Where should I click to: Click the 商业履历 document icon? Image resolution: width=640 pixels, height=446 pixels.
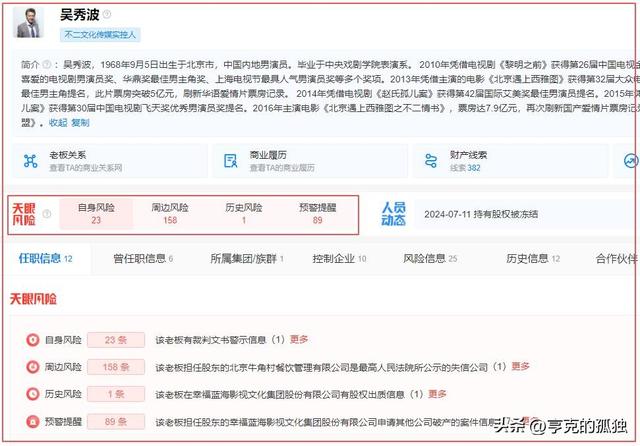pyautogui.click(x=231, y=161)
